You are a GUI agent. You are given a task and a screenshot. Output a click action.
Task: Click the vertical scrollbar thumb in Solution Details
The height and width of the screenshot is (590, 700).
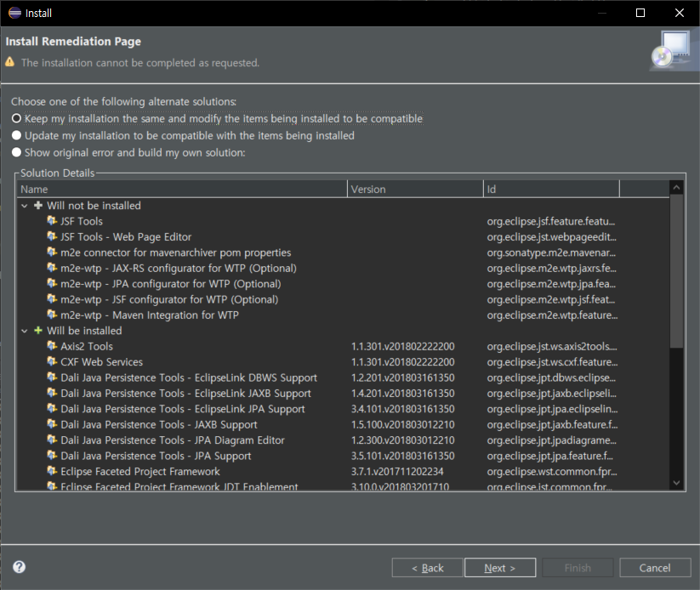coord(676,271)
